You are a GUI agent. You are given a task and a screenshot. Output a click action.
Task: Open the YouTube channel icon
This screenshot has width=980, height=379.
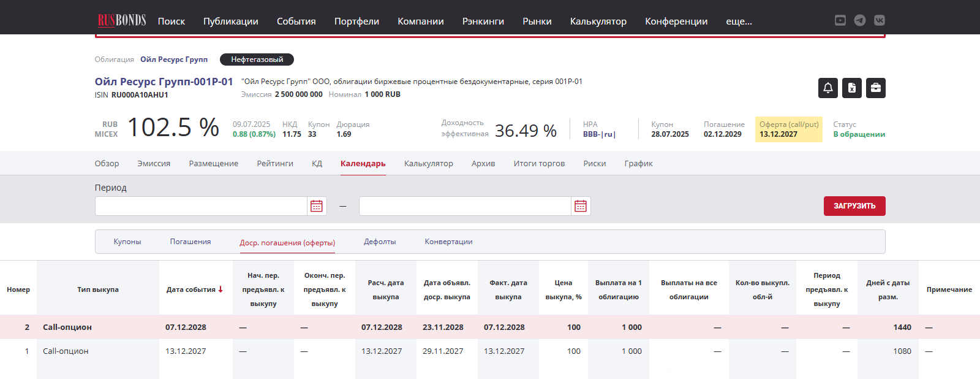coord(840,20)
